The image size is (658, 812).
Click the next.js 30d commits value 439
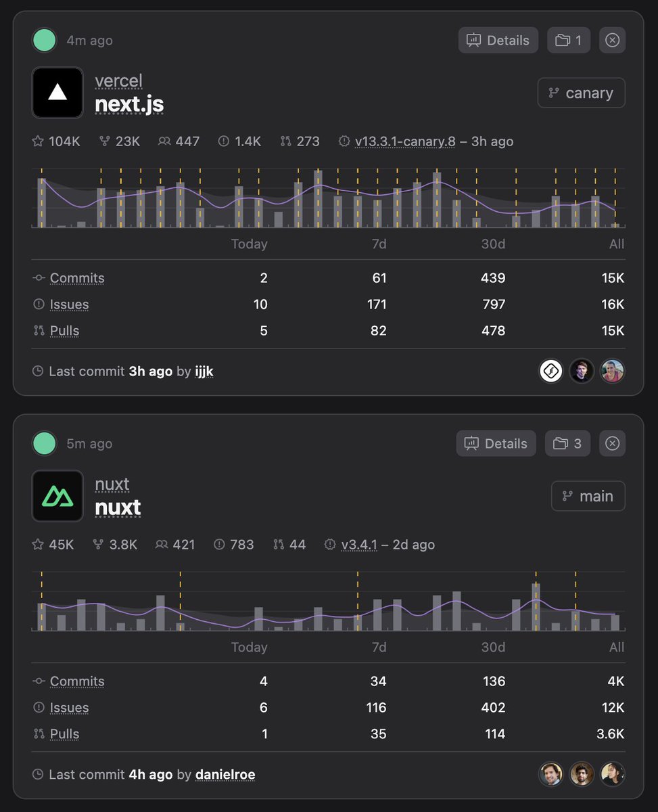492,278
